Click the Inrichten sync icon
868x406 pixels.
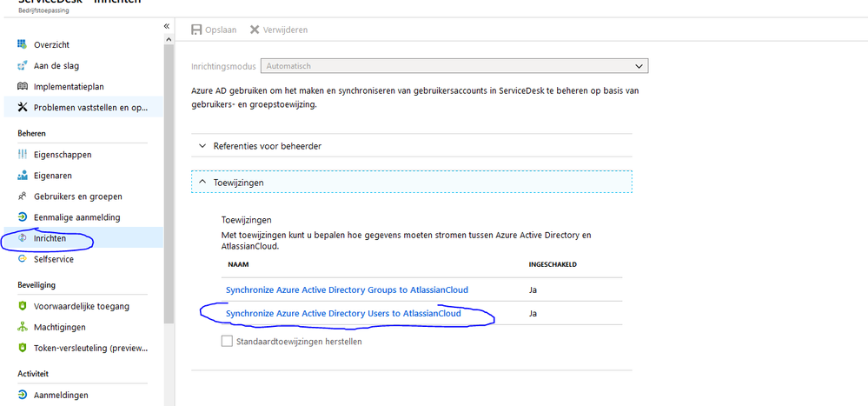pyautogui.click(x=22, y=238)
